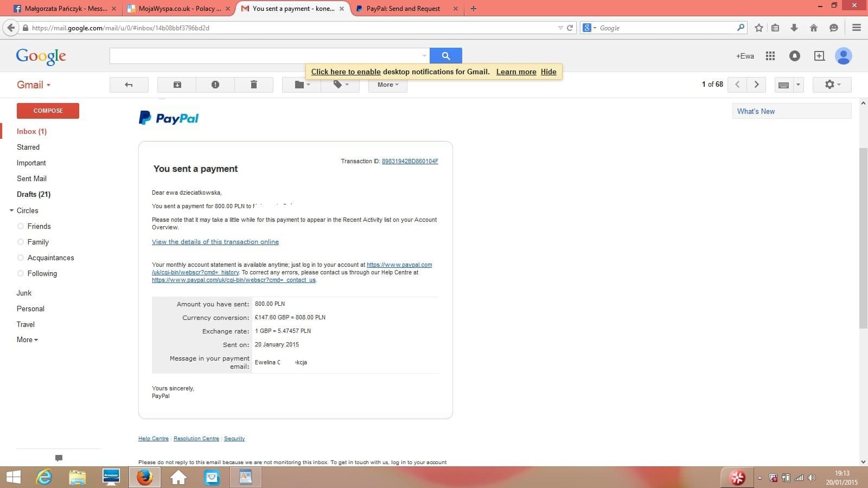The height and width of the screenshot is (488, 868).
Task: Click the +Ewa profile link
Action: point(745,56)
